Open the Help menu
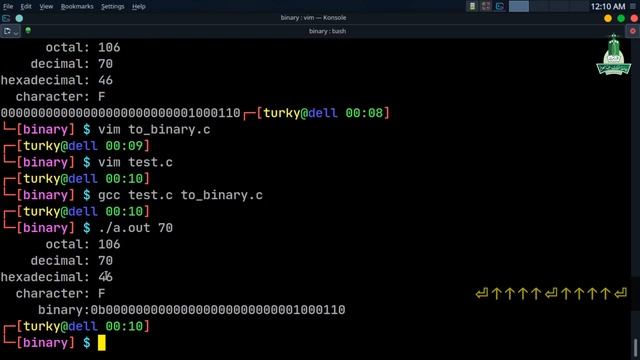Screen dimensions: 640x360 (x=139, y=7)
